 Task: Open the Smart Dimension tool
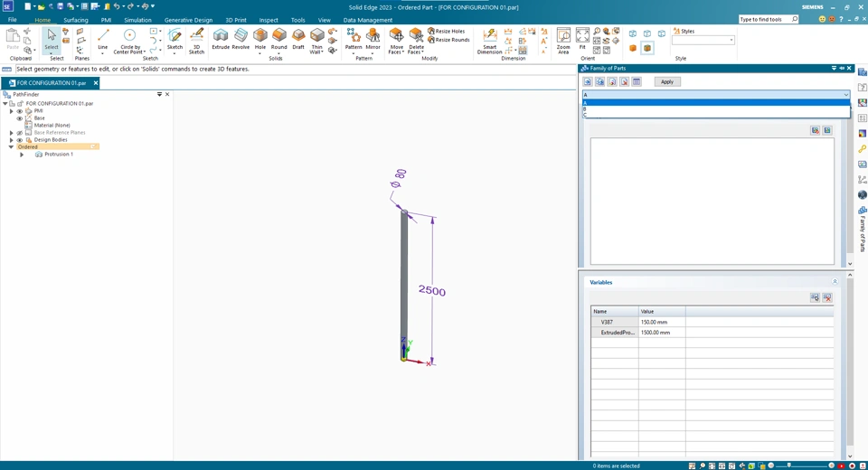(489, 42)
